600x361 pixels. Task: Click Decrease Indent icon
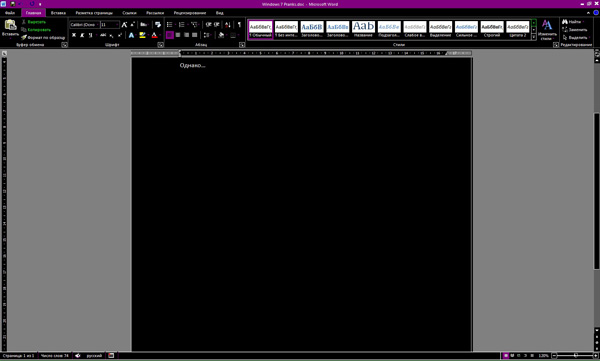208,25
